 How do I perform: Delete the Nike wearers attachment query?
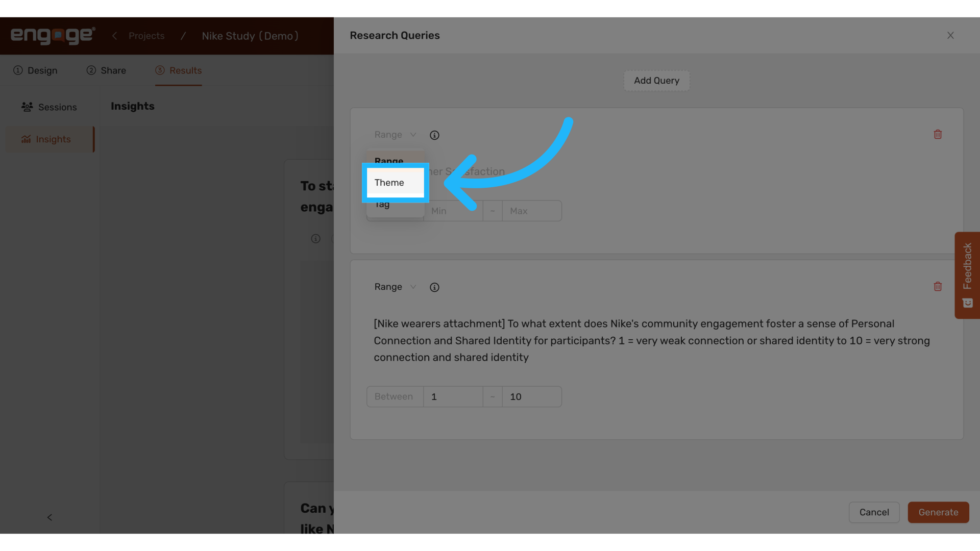click(x=938, y=286)
